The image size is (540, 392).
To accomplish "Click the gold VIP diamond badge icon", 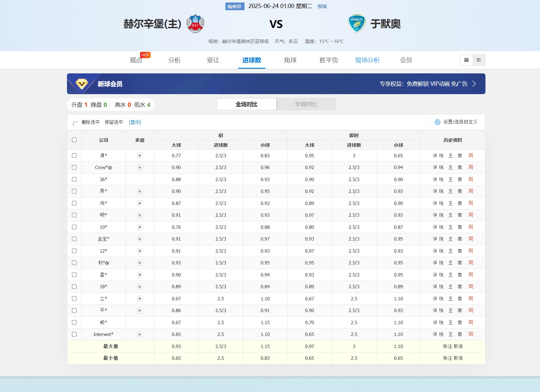I will [x=82, y=84].
